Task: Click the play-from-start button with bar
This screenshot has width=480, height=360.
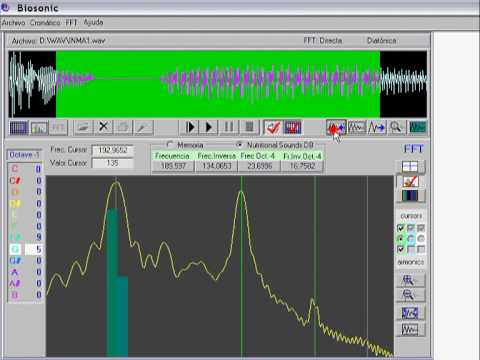Action: [191, 127]
